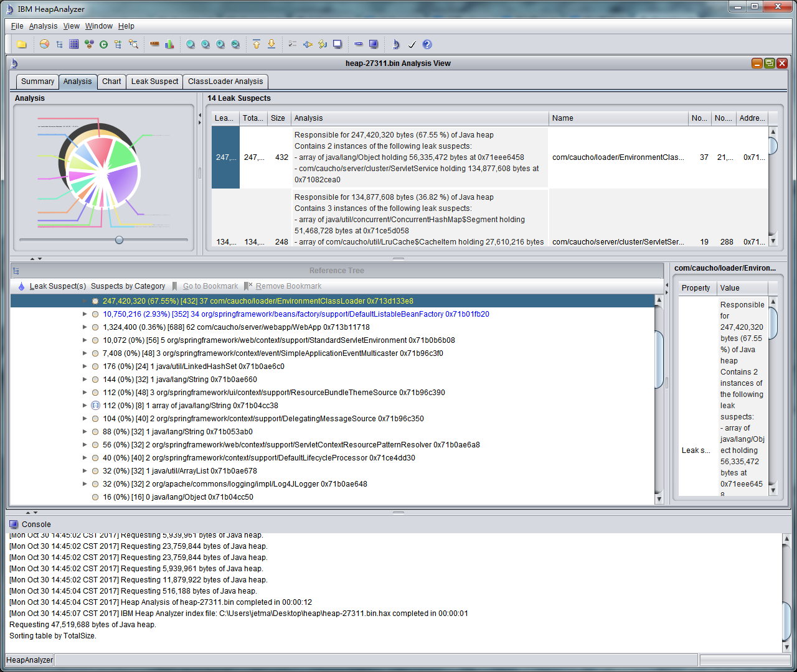Expand the Log4JLogger tree node
Image resolution: width=797 pixels, height=672 pixels.
(85, 484)
